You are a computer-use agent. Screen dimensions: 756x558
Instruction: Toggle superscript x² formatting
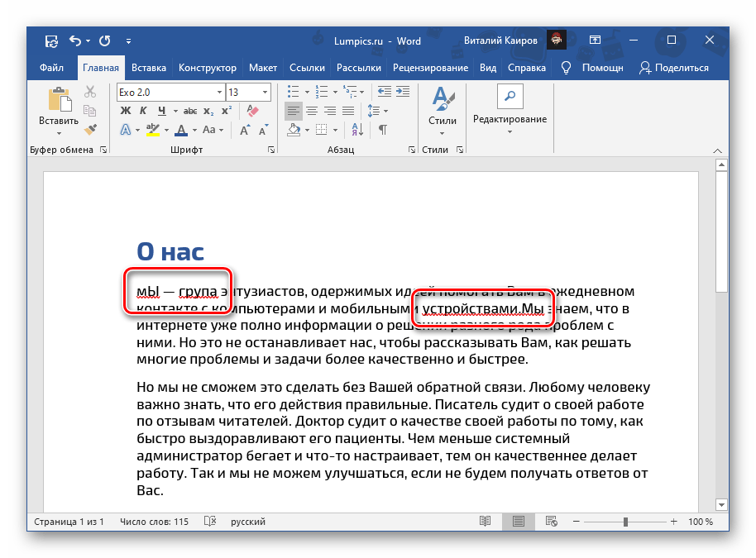tap(227, 111)
